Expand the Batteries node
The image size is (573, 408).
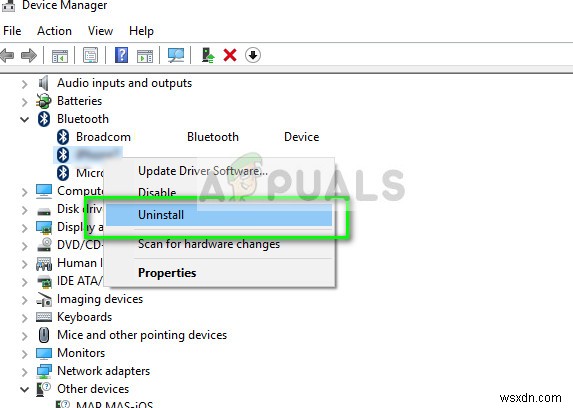pos(24,102)
